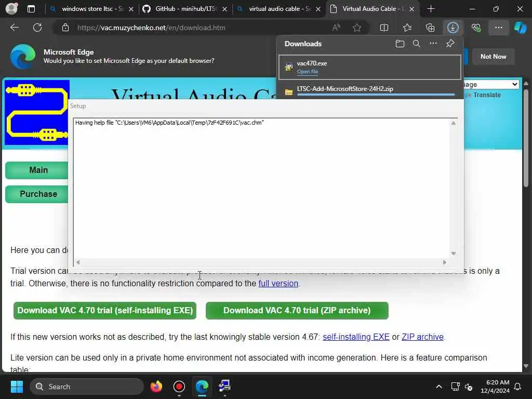Click the Virtual Audio Cable logo image
Image resolution: width=532 pixels, height=399 pixels.
coord(37,113)
